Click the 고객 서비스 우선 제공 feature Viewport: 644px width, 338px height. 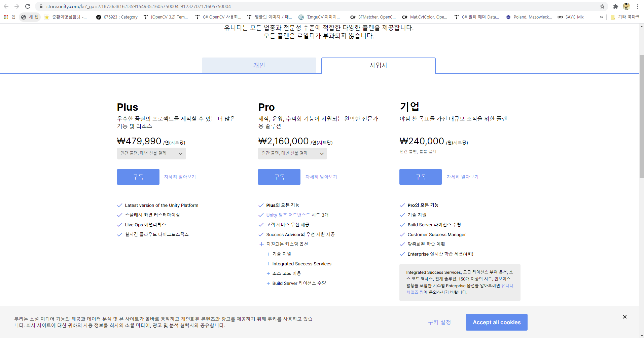pos(288,225)
